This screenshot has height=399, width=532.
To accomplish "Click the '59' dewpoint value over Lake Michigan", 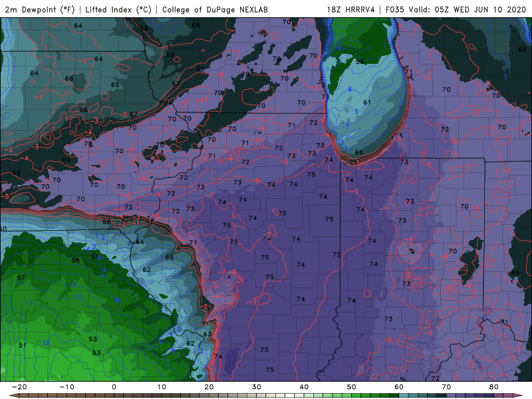I will coord(360,62).
